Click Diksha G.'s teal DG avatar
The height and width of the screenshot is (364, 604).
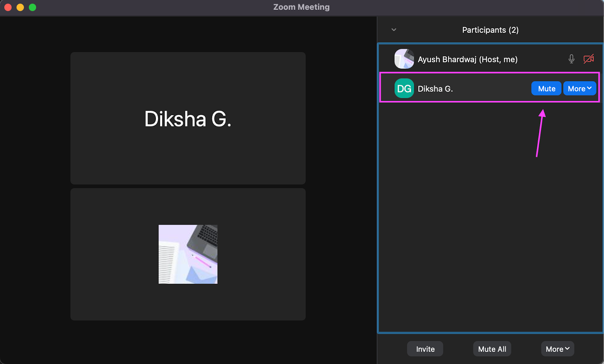pos(404,88)
